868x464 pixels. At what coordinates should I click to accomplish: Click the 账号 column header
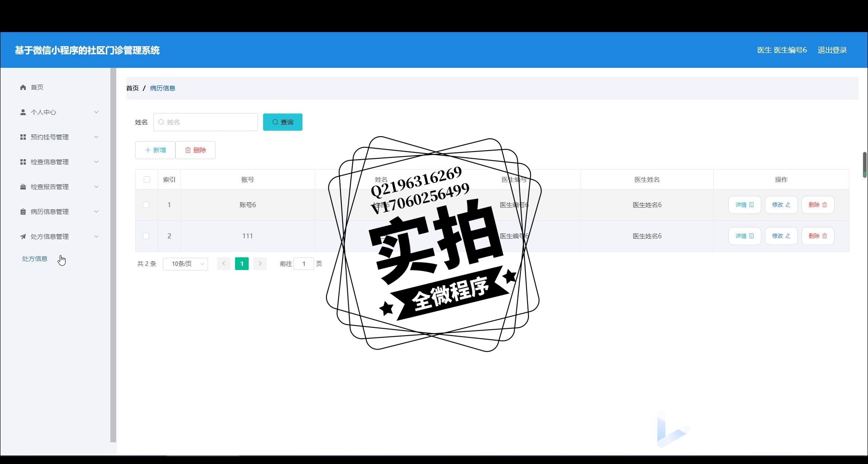coord(248,180)
